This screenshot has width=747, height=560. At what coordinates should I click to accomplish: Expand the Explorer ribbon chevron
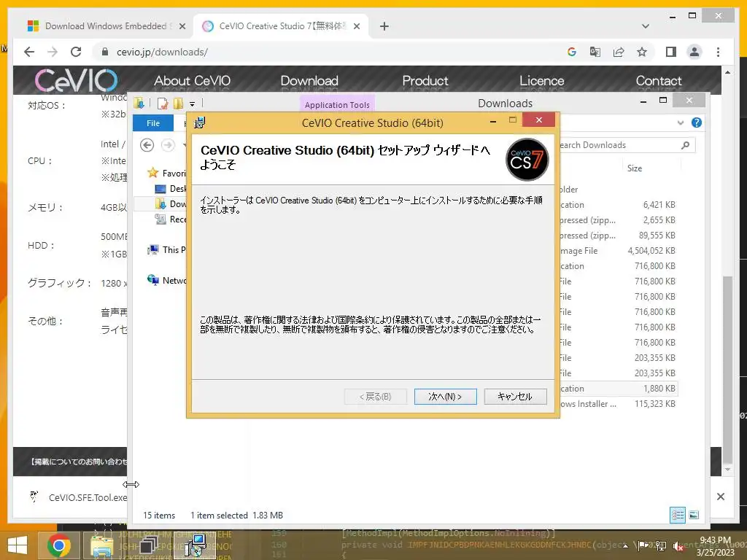(x=681, y=122)
